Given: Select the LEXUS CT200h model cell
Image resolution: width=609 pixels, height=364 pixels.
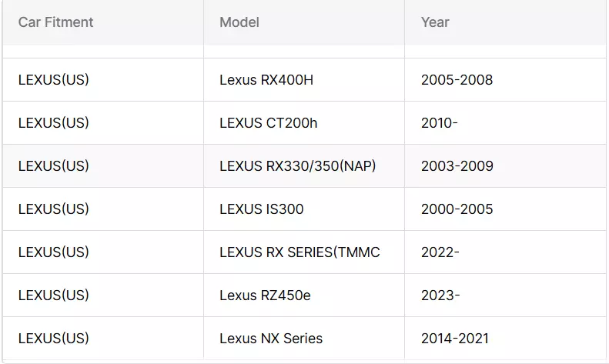Looking at the screenshot, I should (304, 123).
